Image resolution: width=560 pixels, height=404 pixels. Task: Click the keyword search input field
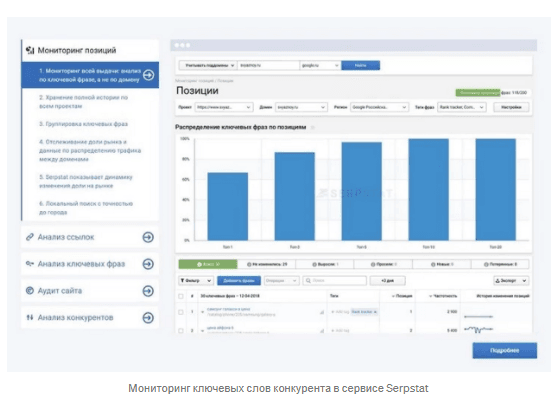click(335, 281)
